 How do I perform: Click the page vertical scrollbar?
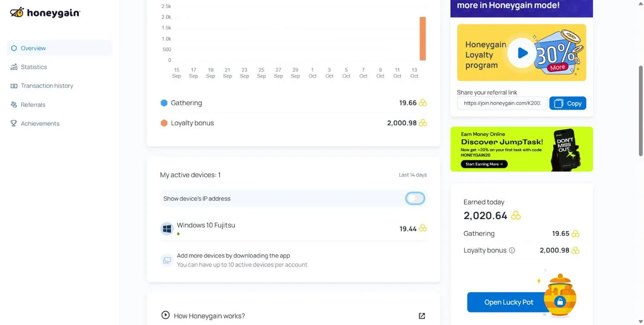point(640,111)
